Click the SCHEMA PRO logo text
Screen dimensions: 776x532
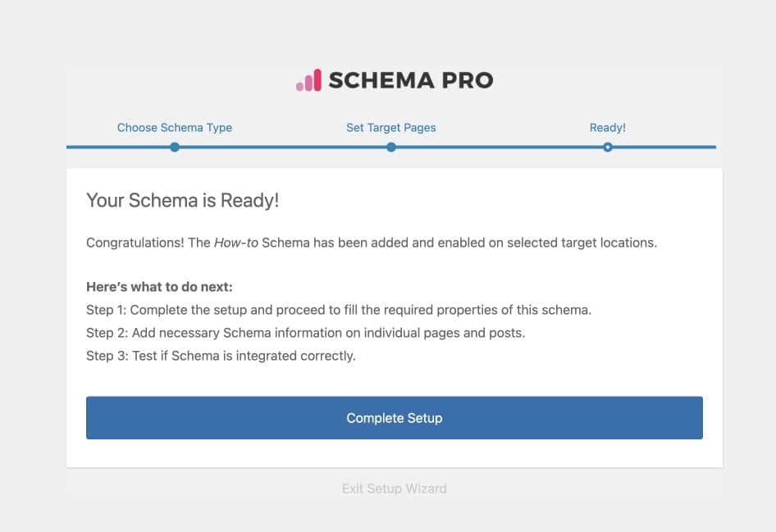(x=410, y=80)
